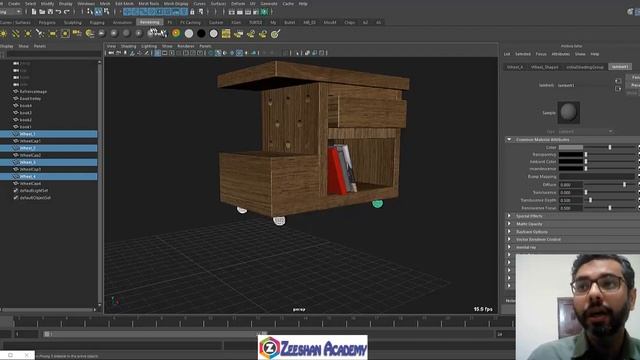The image size is (640, 360).
Task: Open the outliner Show menu
Action: coord(24,46)
